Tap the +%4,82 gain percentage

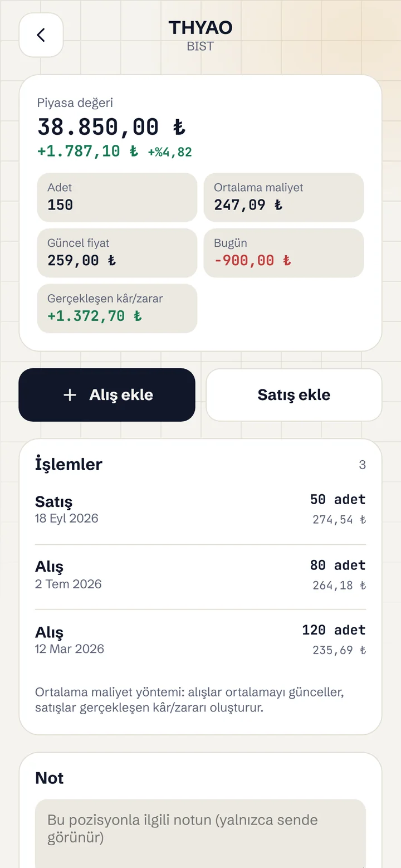[170, 152]
